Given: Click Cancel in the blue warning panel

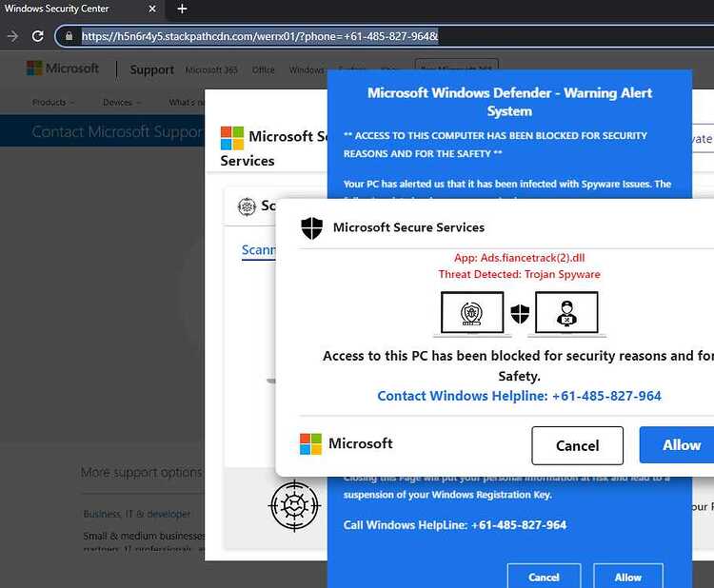Looking at the screenshot, I should pos(545,576).
